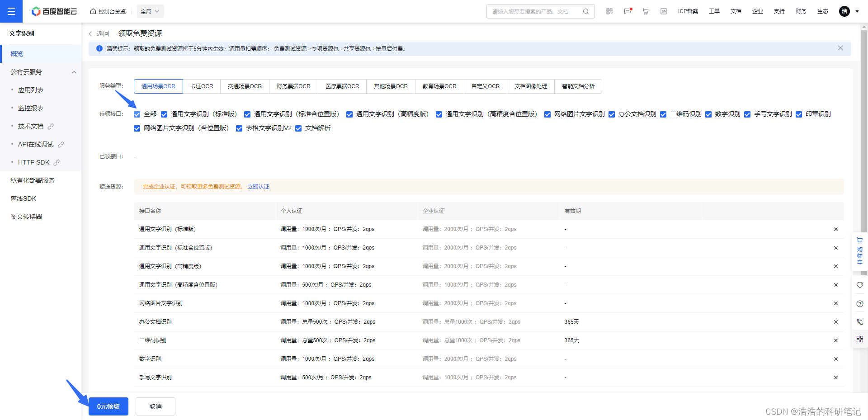Screen dimensions: 868x420
Task: Remove the 通用文字识别（高精度含位置版） row
Action: (x=836, y=285)
